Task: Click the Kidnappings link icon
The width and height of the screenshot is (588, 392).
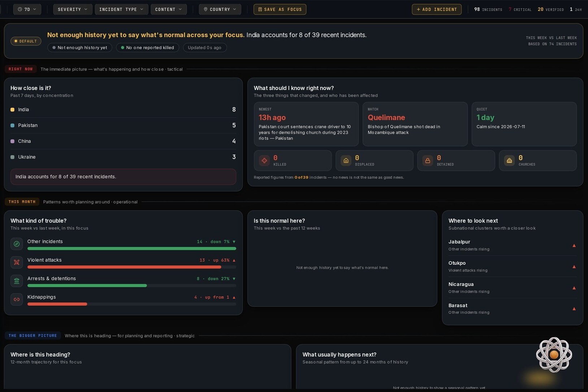Action: tap(17, 299)
